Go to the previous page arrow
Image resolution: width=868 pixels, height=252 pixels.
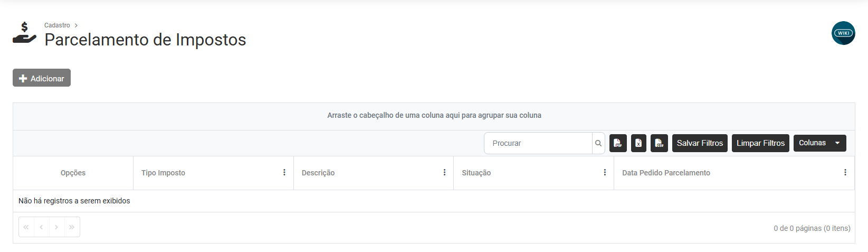(x=41, y=227)
